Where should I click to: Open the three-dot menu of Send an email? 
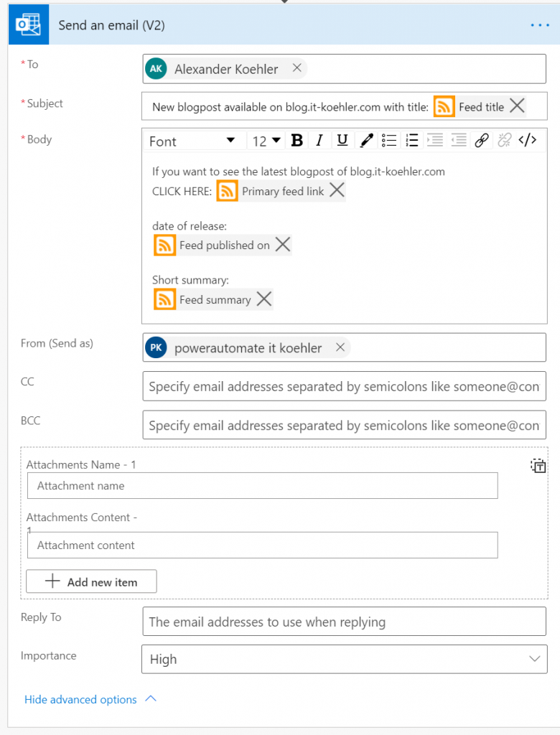click(x=540, y=25)
